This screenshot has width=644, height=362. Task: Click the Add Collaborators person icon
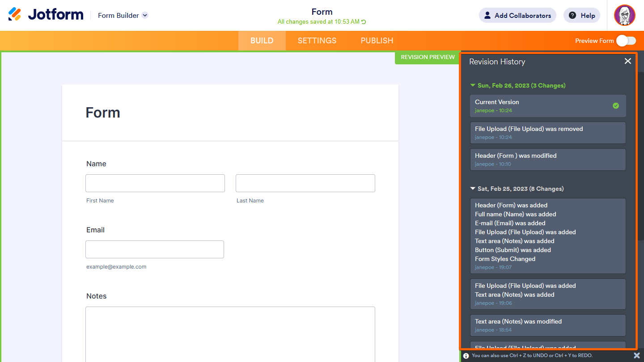pyautogui.click(x=487, y=15)
